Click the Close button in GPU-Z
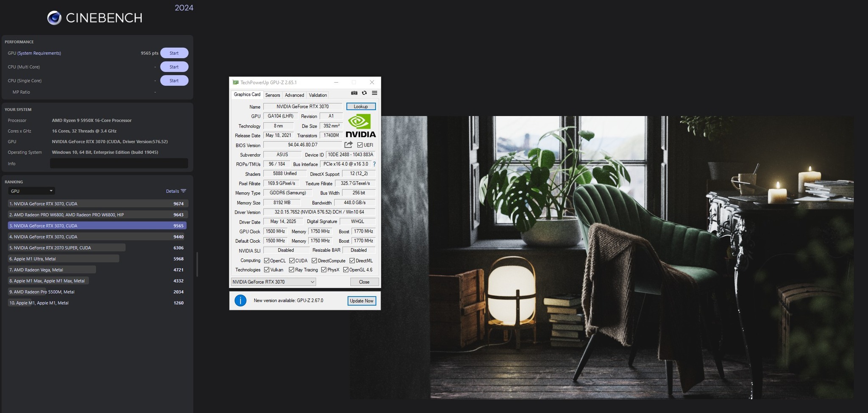Viewport: 868px width, 413px height. (x=364, y=282)
